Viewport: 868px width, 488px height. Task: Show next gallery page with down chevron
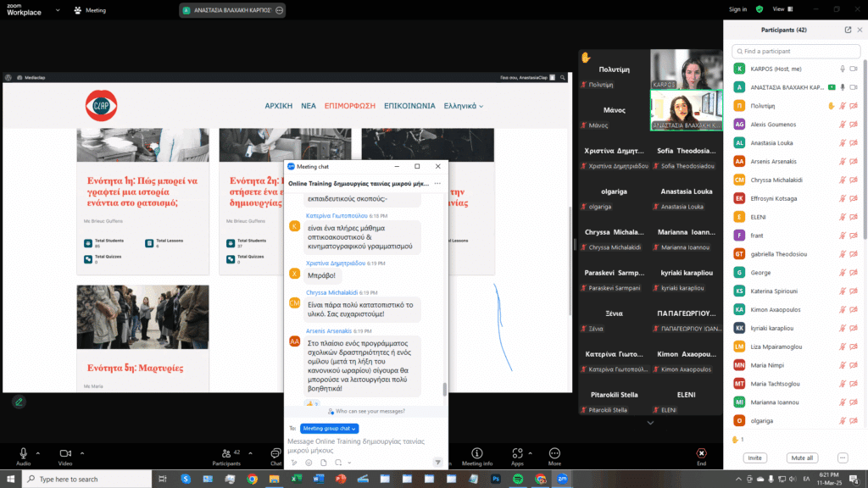point(650,423)
